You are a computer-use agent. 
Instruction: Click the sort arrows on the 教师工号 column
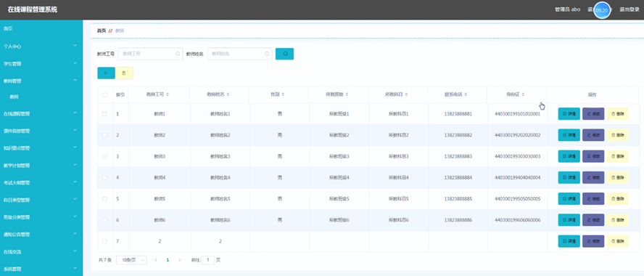pos(168,94)
